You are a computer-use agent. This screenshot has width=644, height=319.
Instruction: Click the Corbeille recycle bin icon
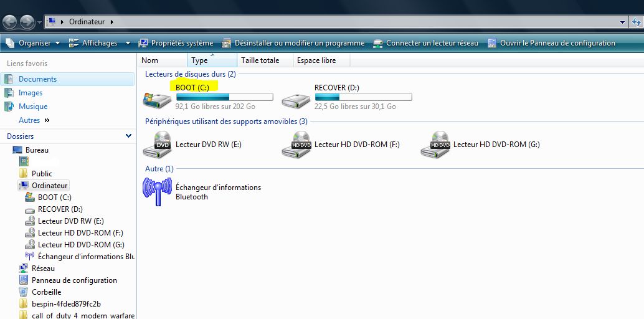pyautogui.click(x=24, y=292)
